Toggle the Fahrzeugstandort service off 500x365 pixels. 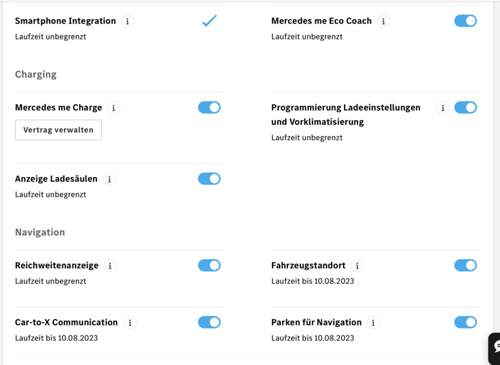click(x=466, y=265)
